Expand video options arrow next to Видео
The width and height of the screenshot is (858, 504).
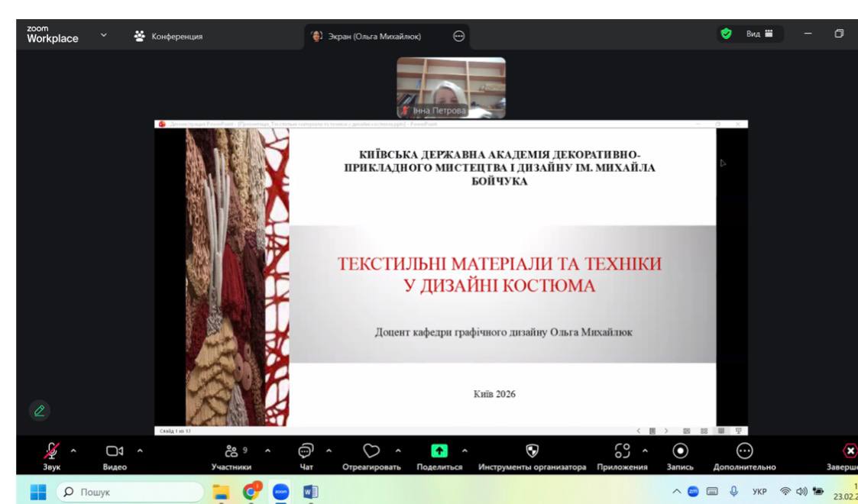139,451
